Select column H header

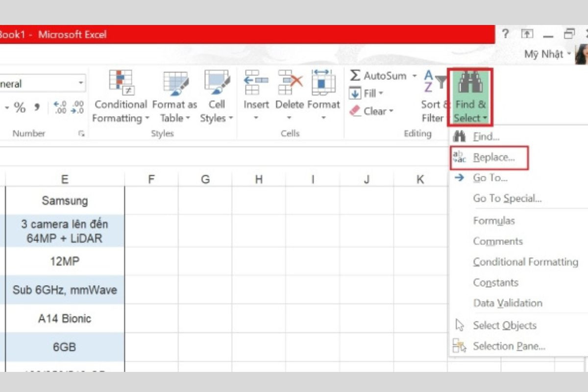pyautogui.click(x=259, y=179)
